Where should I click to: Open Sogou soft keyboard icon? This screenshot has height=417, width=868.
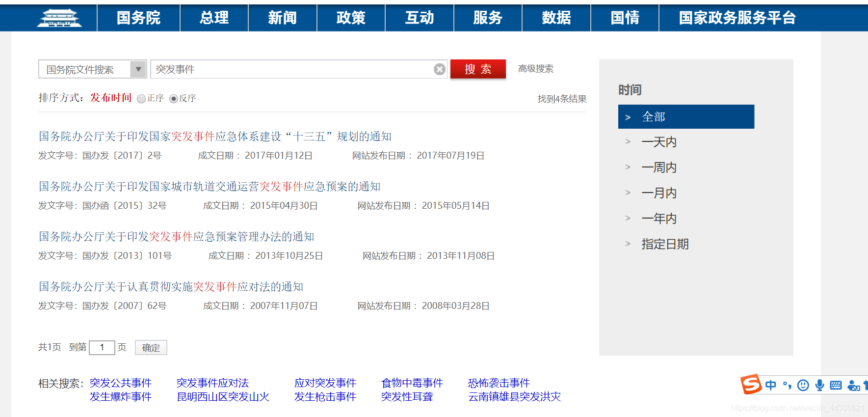[836, 385]
